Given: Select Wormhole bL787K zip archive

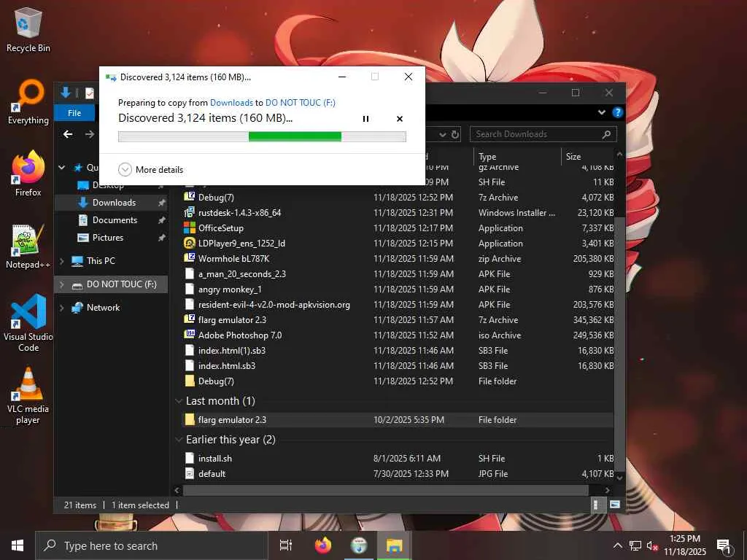Looking at the screenshot, I should coord(398,259).
